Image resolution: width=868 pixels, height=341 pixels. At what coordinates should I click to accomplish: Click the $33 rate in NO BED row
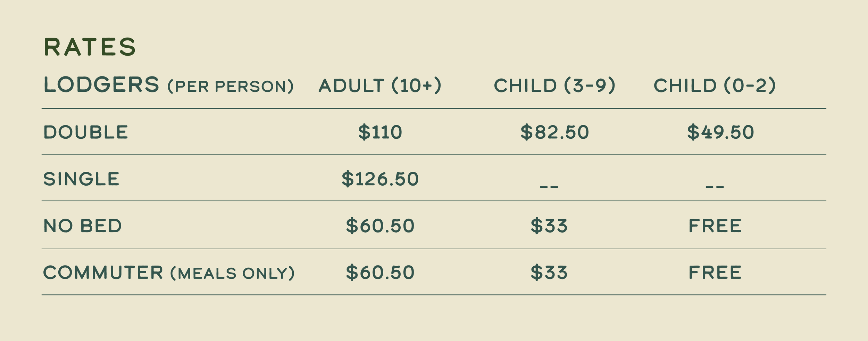pyautogui.click(x=549, y=226)
